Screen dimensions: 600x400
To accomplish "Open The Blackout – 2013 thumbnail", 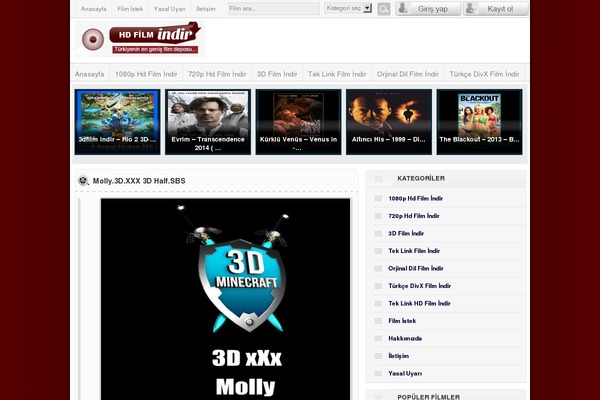I will click(479, 122).
